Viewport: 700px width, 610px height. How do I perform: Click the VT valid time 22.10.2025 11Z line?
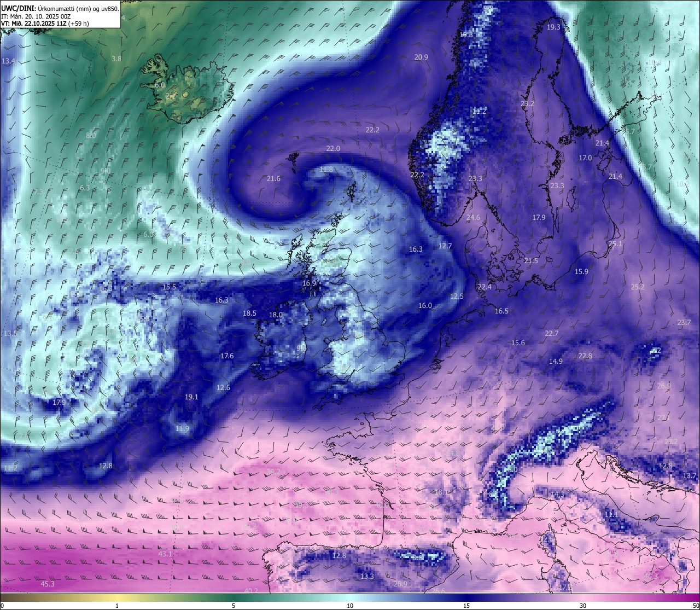coord(45,24)
